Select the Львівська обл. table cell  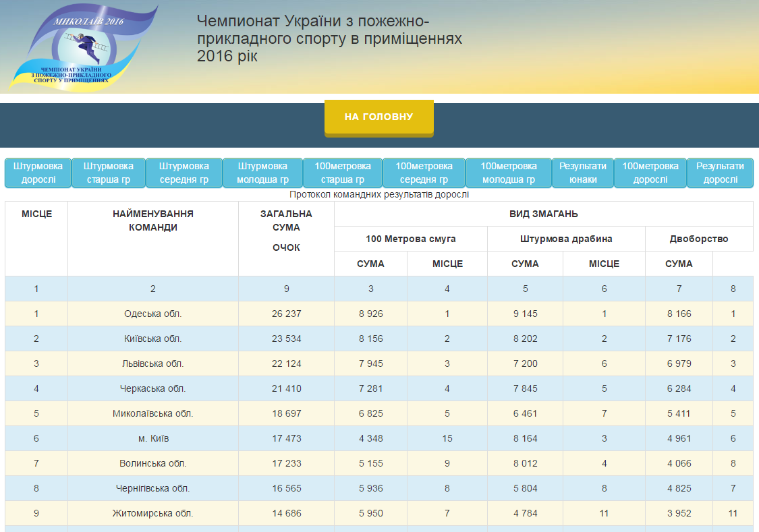153,363
